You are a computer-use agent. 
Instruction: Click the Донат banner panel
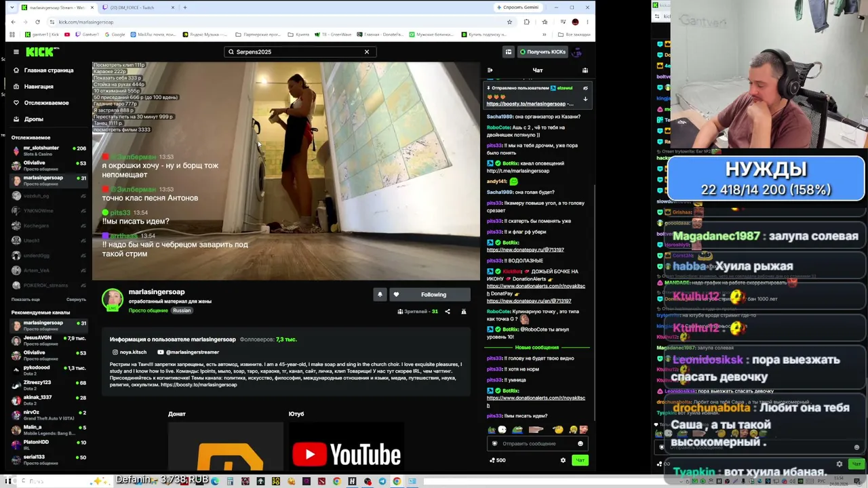click(x=226, y=446)
